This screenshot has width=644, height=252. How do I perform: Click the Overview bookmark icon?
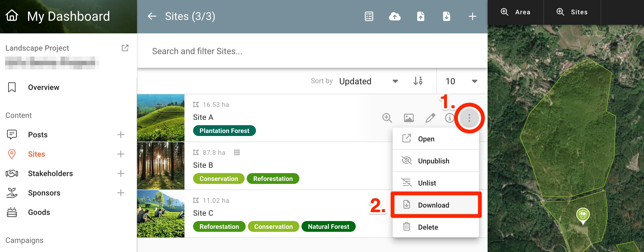12,87
